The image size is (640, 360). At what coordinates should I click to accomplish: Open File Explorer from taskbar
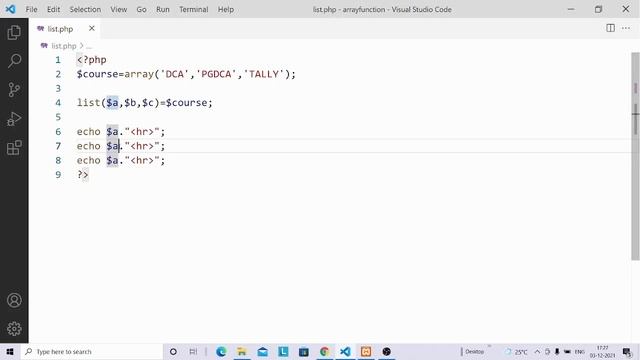242,351
